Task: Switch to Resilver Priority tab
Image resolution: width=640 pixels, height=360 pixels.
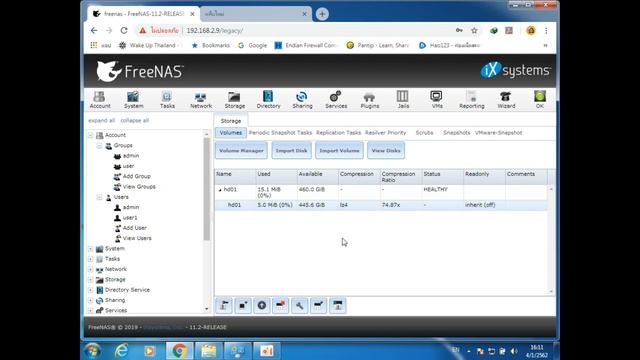Action: tap(385, 133)
